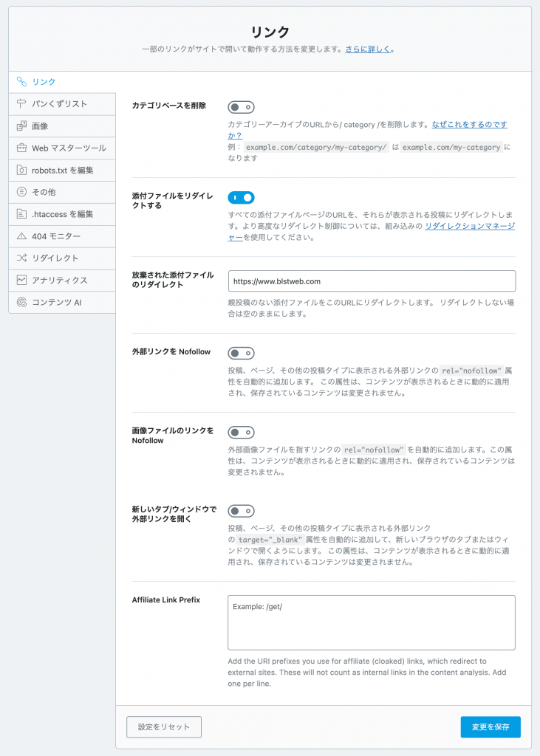Disable 添付ファイルをリダイレクトする toggle
This screenshot has height=756, width=540.
point(242,198)
